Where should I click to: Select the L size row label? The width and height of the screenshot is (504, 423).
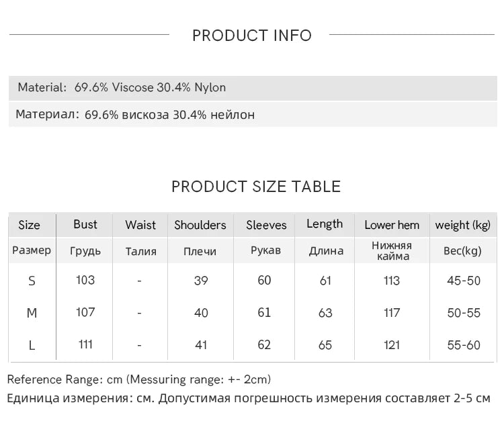(x=32, y=345)
